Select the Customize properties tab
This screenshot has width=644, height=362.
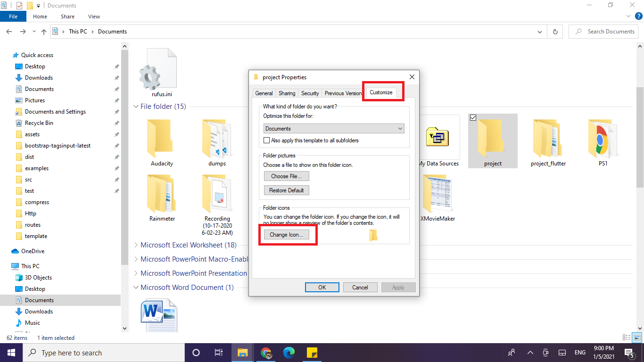tap(381, 92)
